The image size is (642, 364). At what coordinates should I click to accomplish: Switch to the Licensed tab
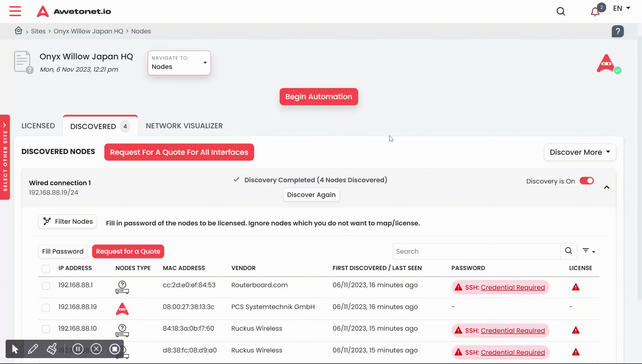click(38, 126)
